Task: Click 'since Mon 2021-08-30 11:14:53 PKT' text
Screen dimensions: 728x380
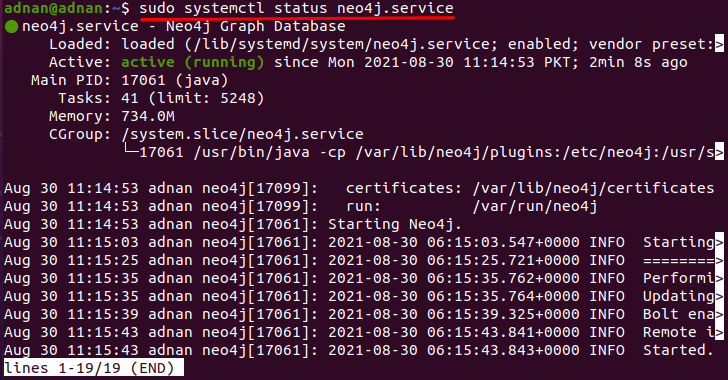Action: (x=426, y=63)
